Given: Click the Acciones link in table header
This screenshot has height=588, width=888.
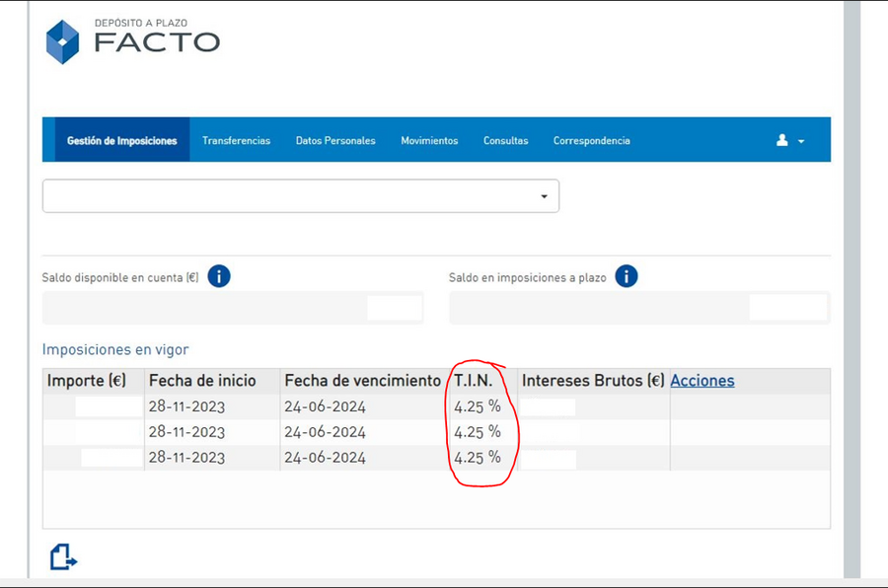Looking at the screenshot, I should click(703, 381).
